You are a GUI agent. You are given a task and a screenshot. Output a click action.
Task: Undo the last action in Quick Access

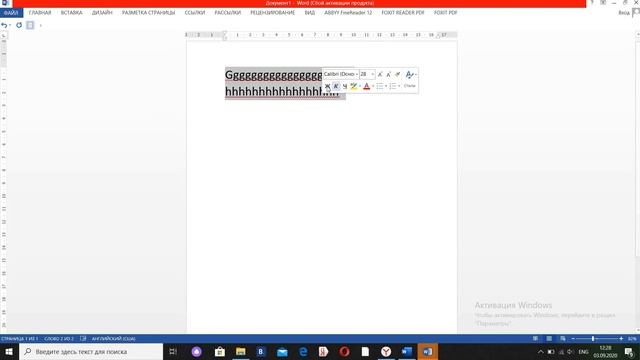(4, 25)
